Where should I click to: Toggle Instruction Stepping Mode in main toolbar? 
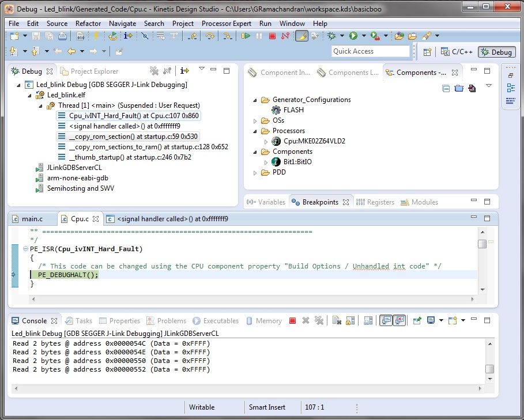coord(128,35)
